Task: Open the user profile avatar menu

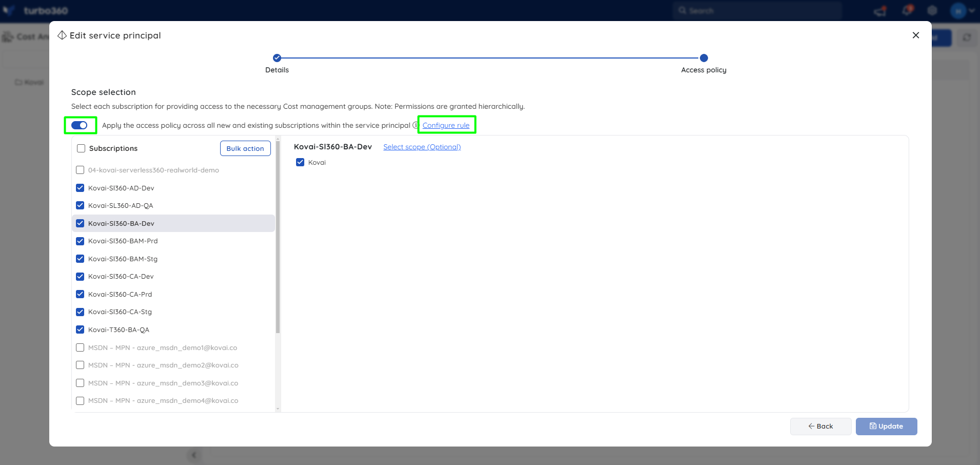Action: coord(958,10)
